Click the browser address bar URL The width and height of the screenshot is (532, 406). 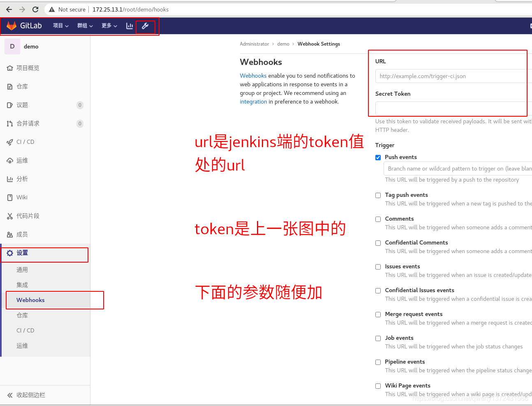(130, 9)
